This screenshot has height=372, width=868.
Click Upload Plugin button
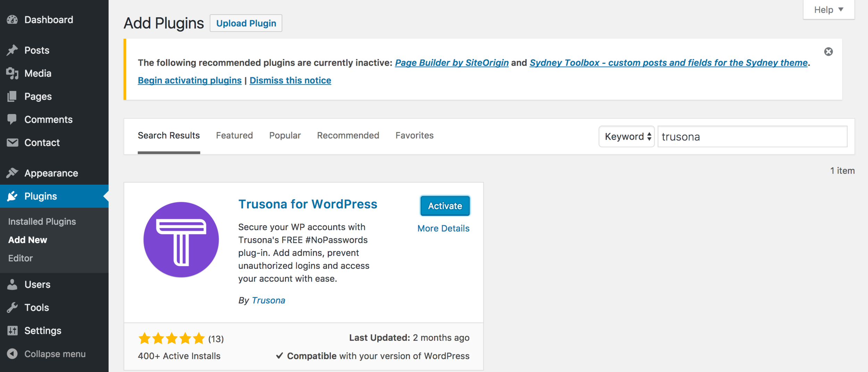[246, 23]
